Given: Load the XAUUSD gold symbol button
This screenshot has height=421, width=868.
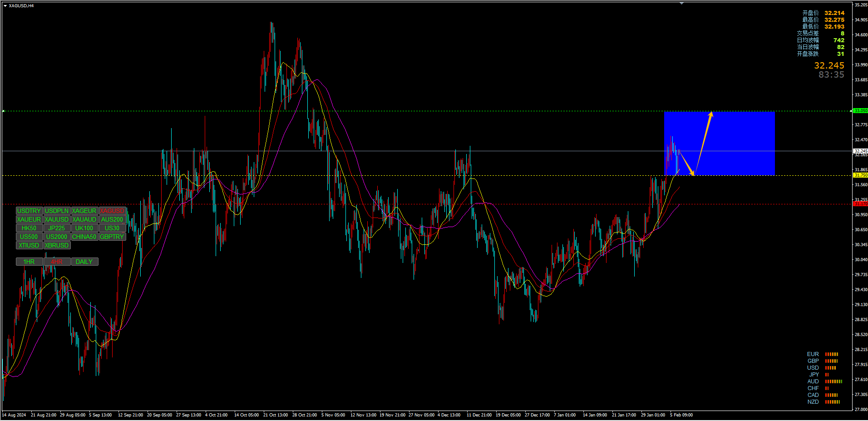Looking at the screenshot, I should tap(57, 220).
